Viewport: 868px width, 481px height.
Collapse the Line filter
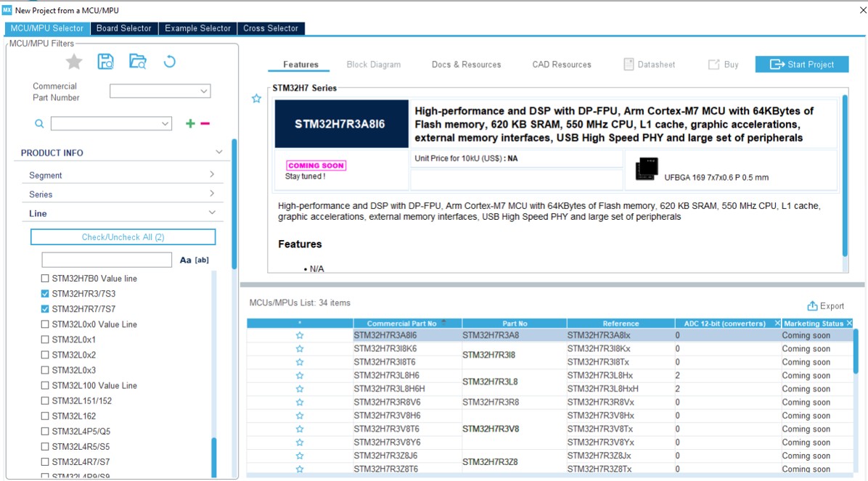click(x=212, y=213)
